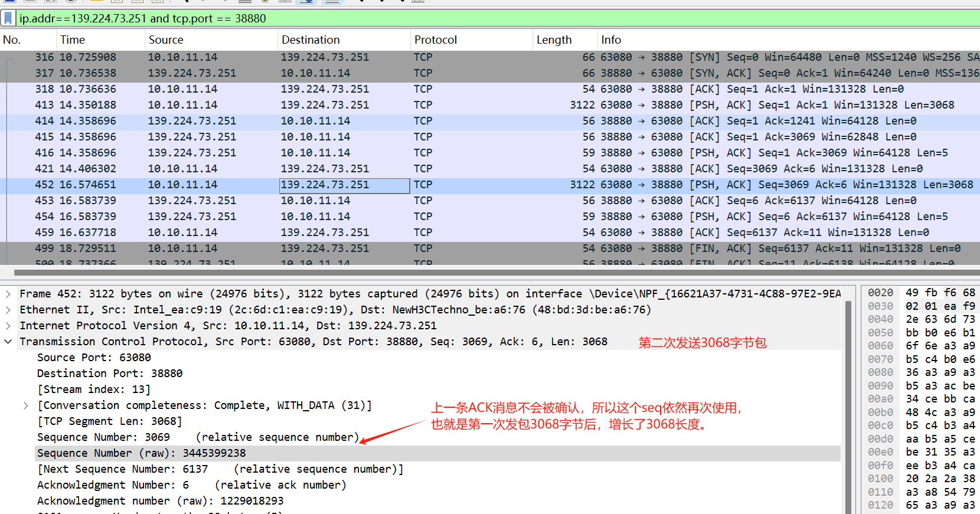Expand the Conversation completeness field

coord(25,405)
